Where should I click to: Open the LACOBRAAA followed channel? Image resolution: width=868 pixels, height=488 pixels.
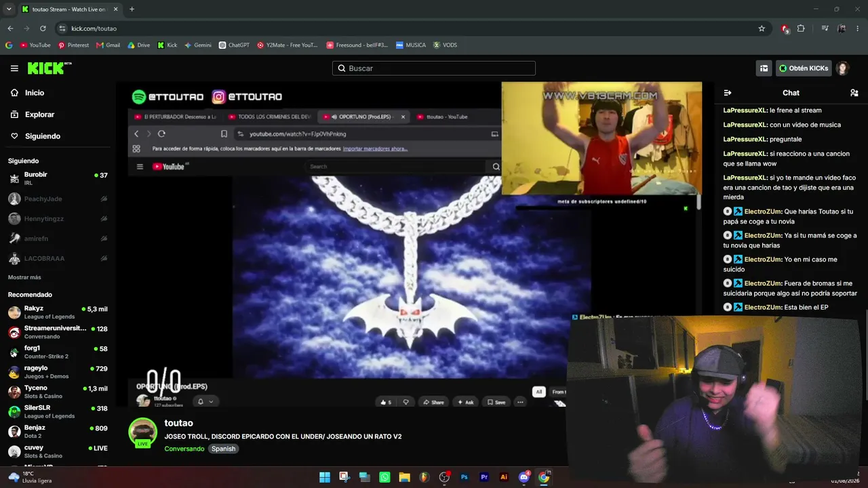pyautogui.click(x=58, y=258)
